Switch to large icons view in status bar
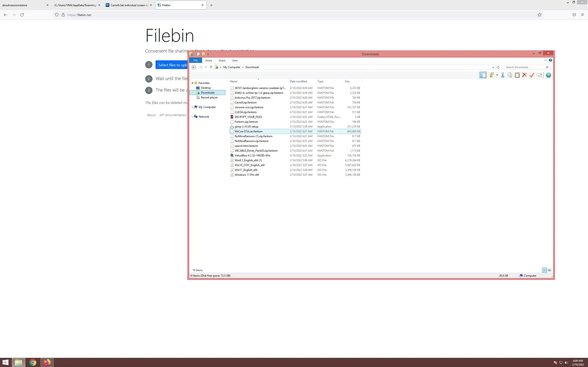The height and width of the screenshot is (367, 588). click(x=550, y=270)
